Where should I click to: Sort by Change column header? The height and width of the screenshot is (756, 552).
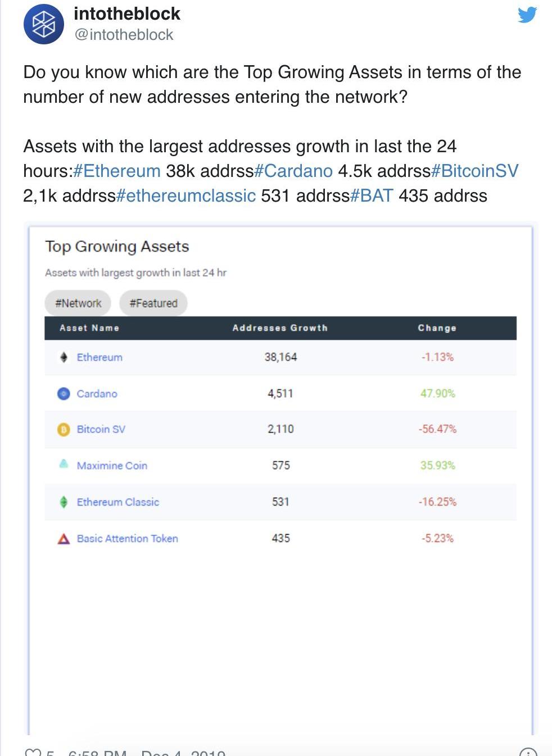(x=437, y=328)
